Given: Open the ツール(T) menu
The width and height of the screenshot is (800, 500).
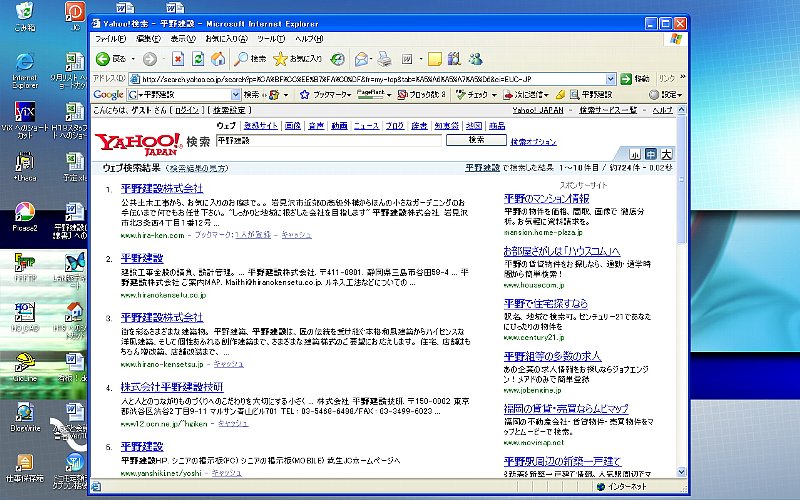Looking at the screenshot, I should click(270, 39).
